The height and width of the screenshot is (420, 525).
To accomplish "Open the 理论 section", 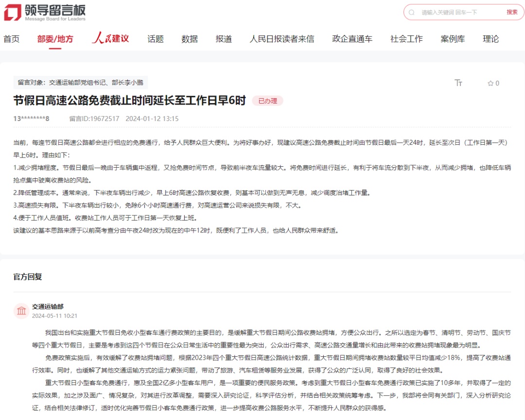I will tap(490, 39).
